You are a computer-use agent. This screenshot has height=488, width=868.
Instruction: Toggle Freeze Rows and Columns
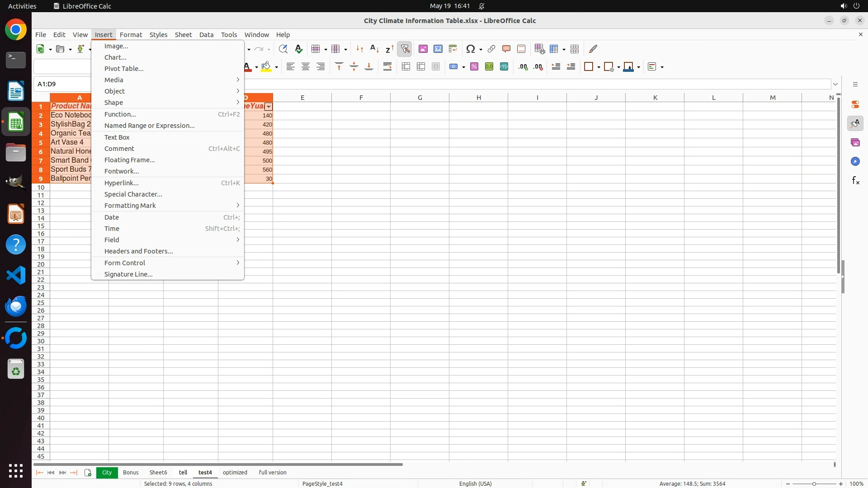click(x=554, y=49)
